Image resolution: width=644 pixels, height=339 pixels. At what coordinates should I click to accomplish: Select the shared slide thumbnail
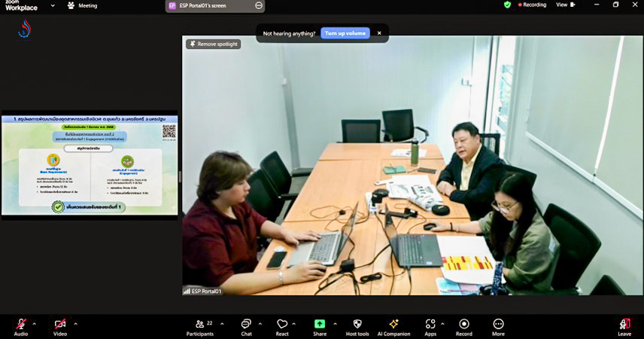pos(90,165)
